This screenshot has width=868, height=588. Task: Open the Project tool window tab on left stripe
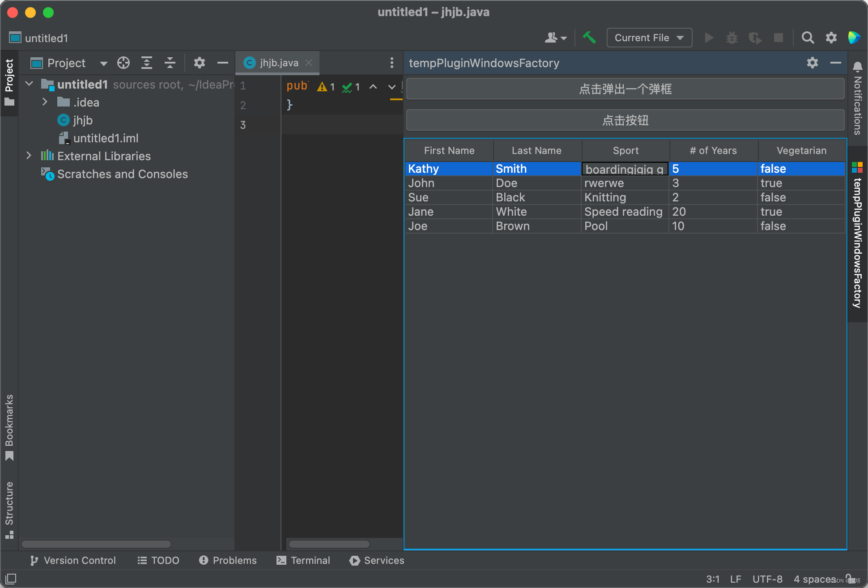9,82
